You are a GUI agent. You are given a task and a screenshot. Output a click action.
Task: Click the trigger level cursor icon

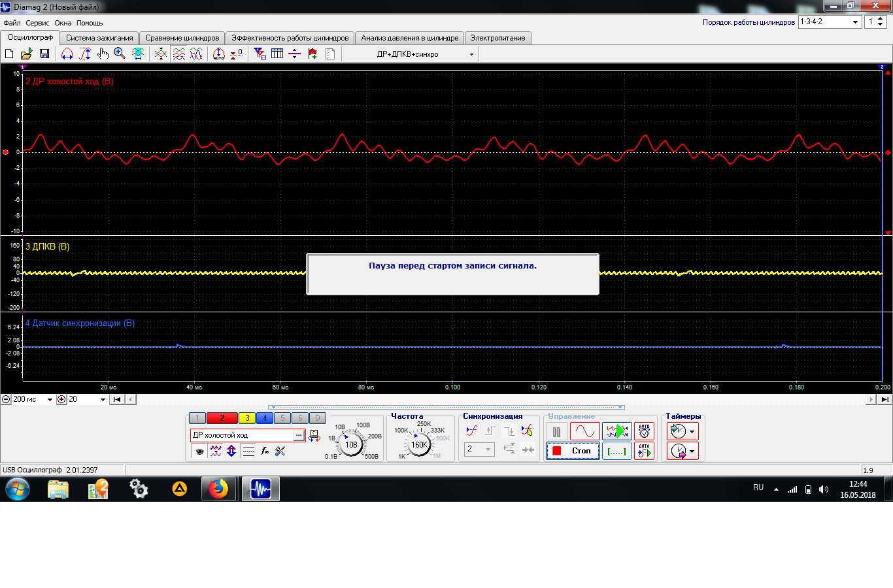click(528, 431)
